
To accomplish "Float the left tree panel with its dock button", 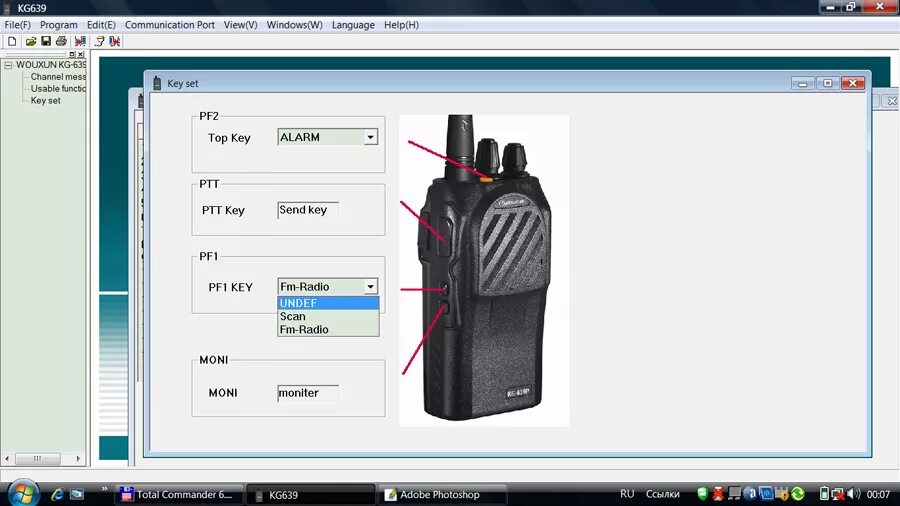I will click(72, 54).
